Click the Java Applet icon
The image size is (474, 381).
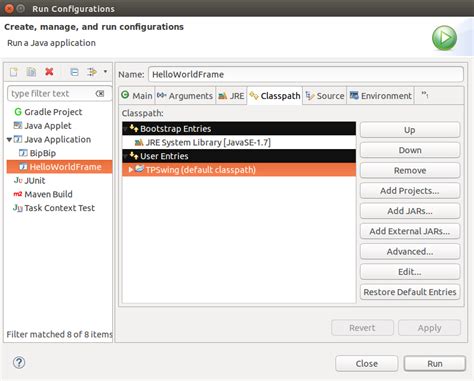[18, 126]
